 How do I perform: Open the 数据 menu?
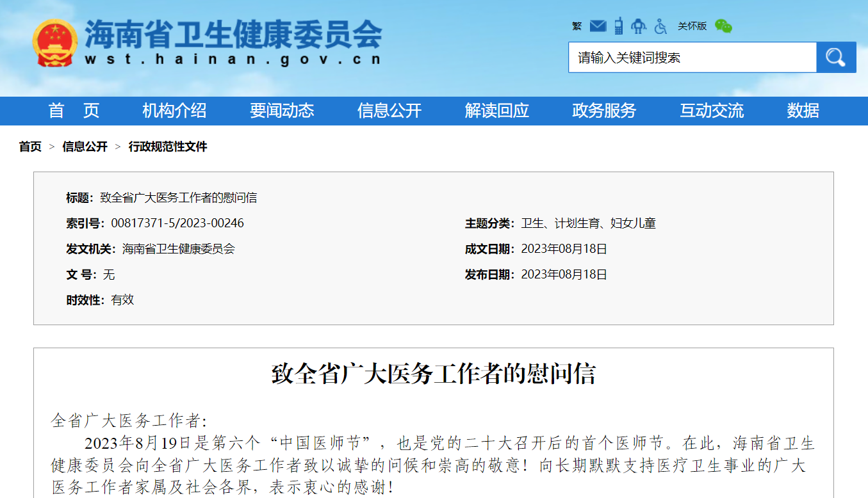coord(801,111)
